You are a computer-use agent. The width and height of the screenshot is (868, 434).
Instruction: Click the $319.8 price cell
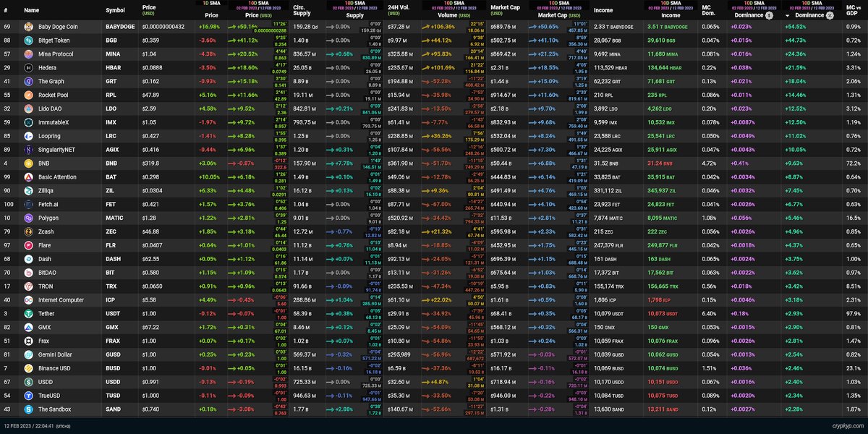(152, 163)
